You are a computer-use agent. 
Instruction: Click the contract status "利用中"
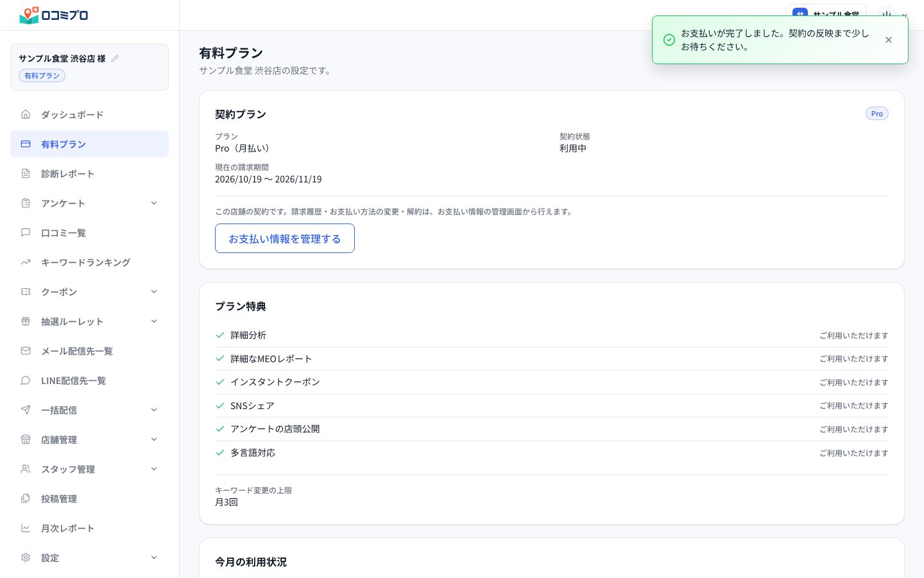(573, 148)
